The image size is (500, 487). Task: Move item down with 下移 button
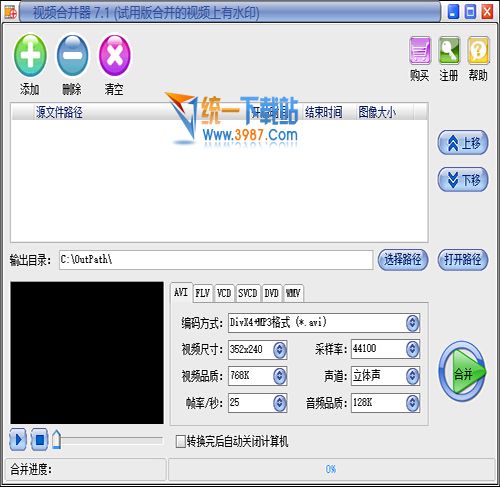(463, 179)
